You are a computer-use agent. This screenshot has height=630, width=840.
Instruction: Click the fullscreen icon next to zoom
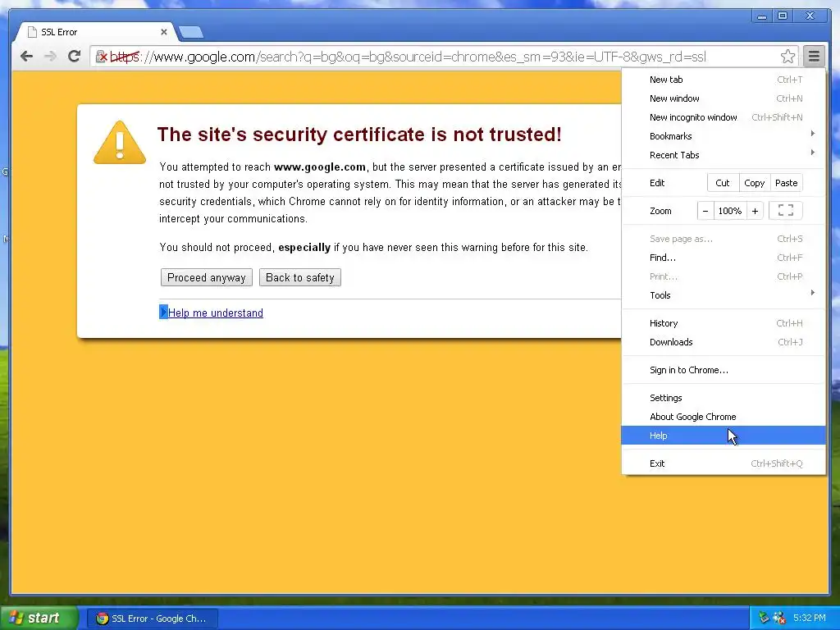pyautogui.click(x=785, y=211)
